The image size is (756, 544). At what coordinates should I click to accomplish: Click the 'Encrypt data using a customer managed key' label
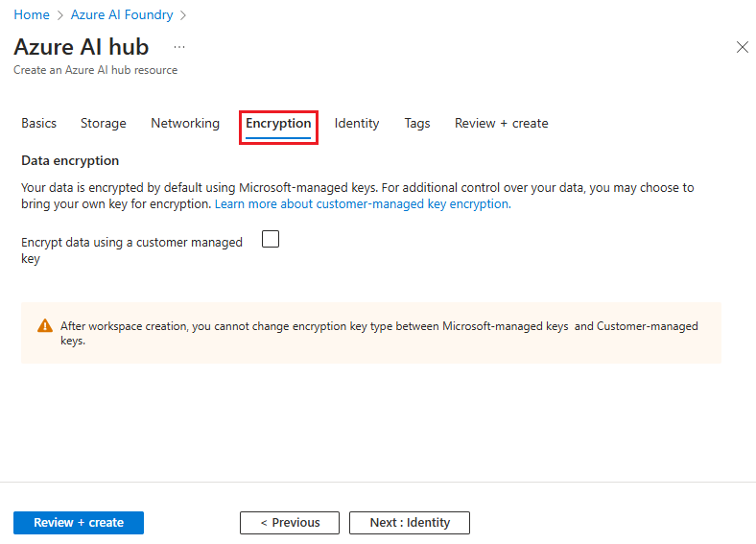coord(131,249)
